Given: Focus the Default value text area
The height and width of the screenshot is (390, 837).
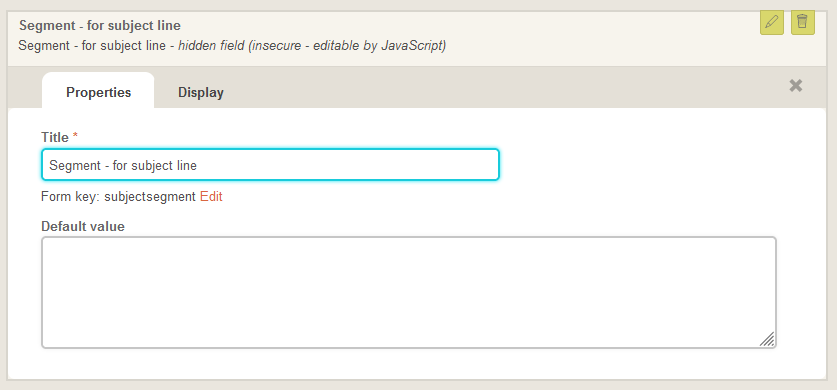Looking at the screenshot, I should [409, 292].
